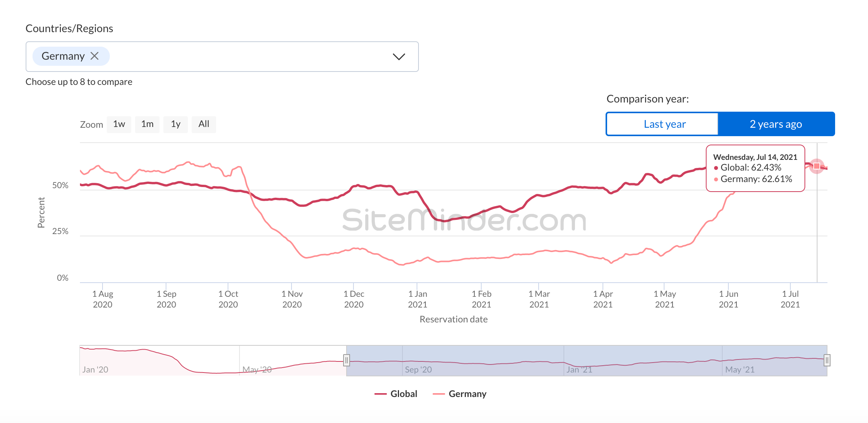
Task: Grab the right range navigator handle
Action: 827,360
